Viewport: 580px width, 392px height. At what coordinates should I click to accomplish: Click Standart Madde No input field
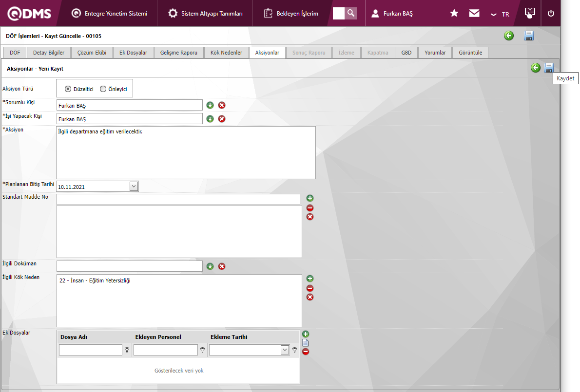pyautogui.click(x=178, y=199)
